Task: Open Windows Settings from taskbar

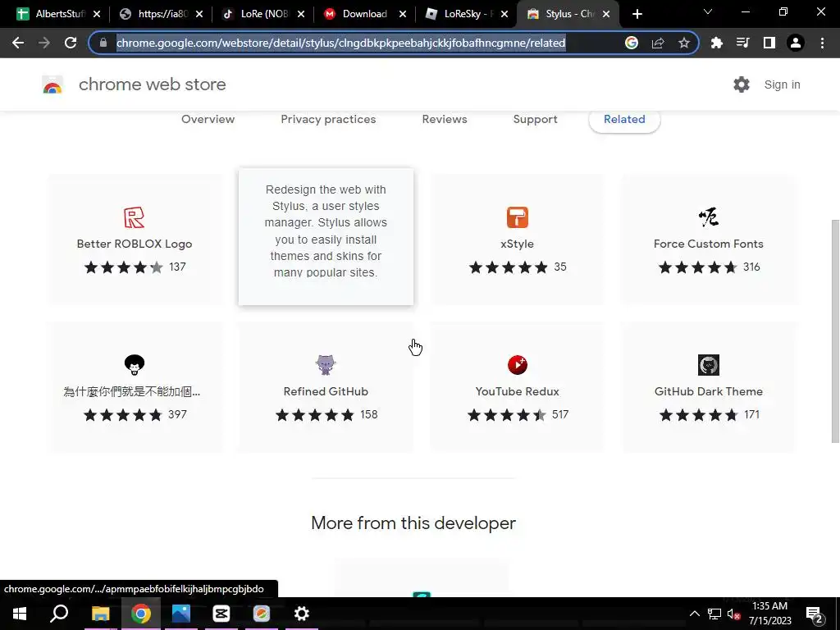Action: click(x=302, y=614)
